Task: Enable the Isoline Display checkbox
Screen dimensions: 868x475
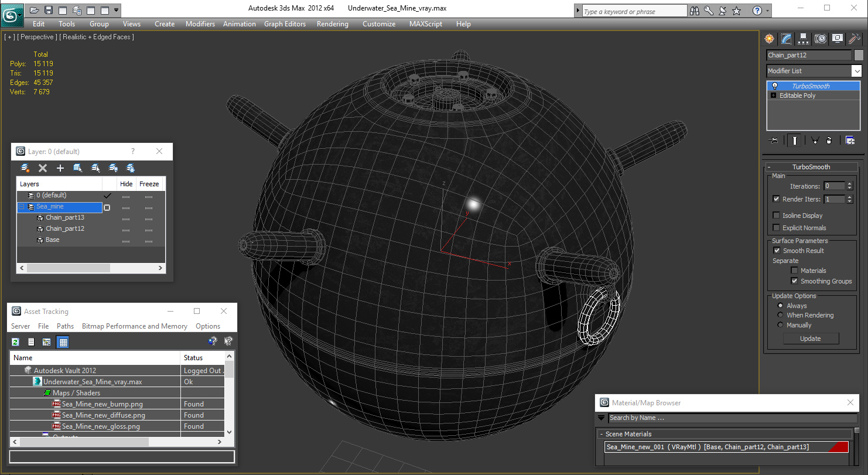Action: [x=777, y=216]
